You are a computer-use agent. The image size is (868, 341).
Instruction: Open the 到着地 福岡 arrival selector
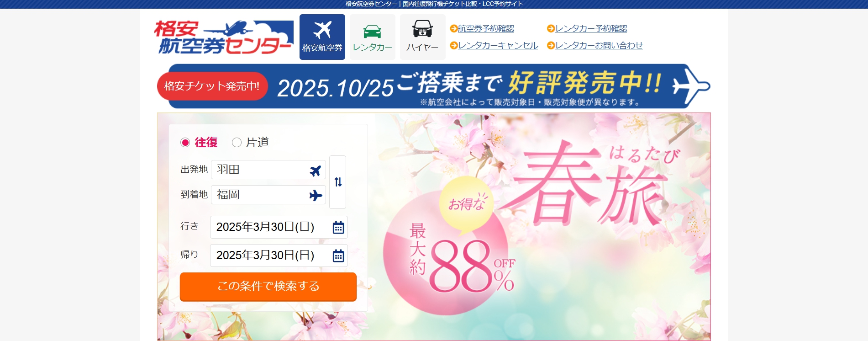(268, 195)
